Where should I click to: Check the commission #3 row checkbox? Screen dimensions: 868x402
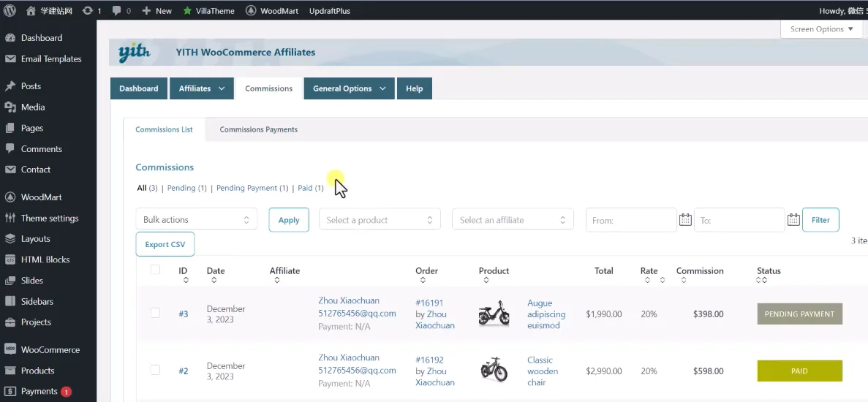pos(155,313)
